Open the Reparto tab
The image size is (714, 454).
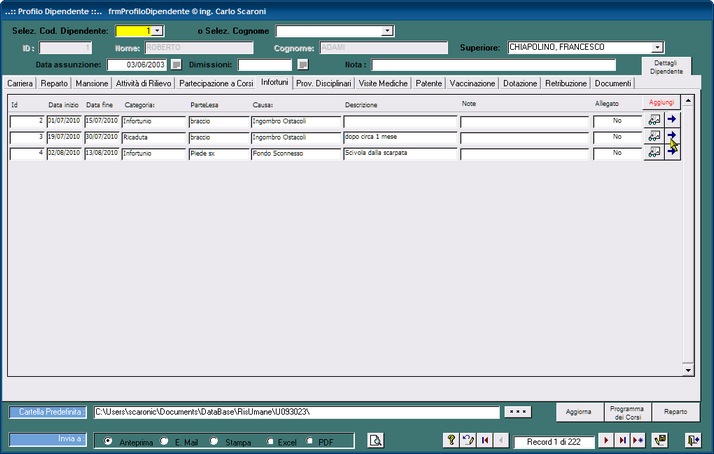tap(54, 83)
